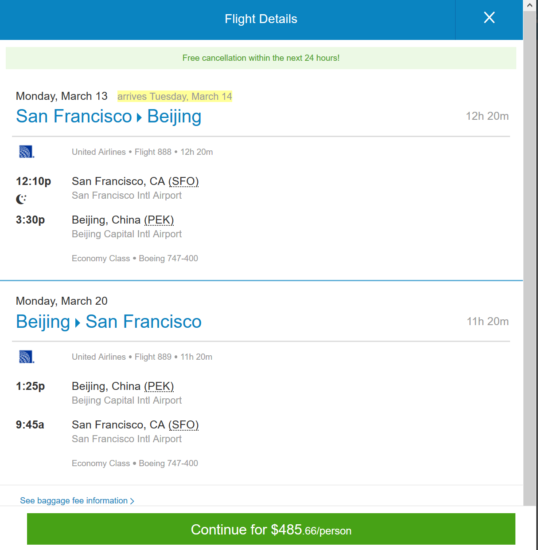Click the arrow between Beijing and San Francisco

(x=78, y=322)
